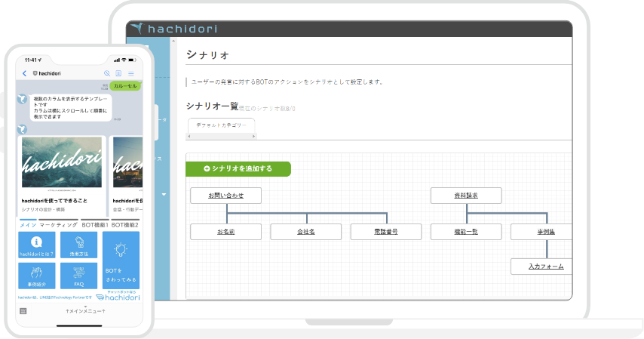Open the '電話番号' scenario node
Viewport: 644px width, 339px height.
pyautogui.click(x=386, y=232)
